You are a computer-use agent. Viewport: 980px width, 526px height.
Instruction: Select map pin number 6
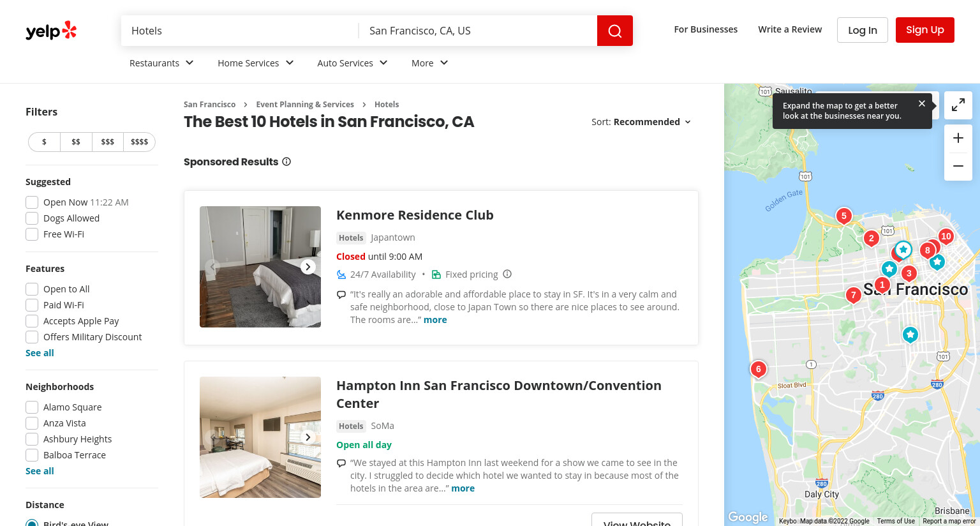click(758, 369)
